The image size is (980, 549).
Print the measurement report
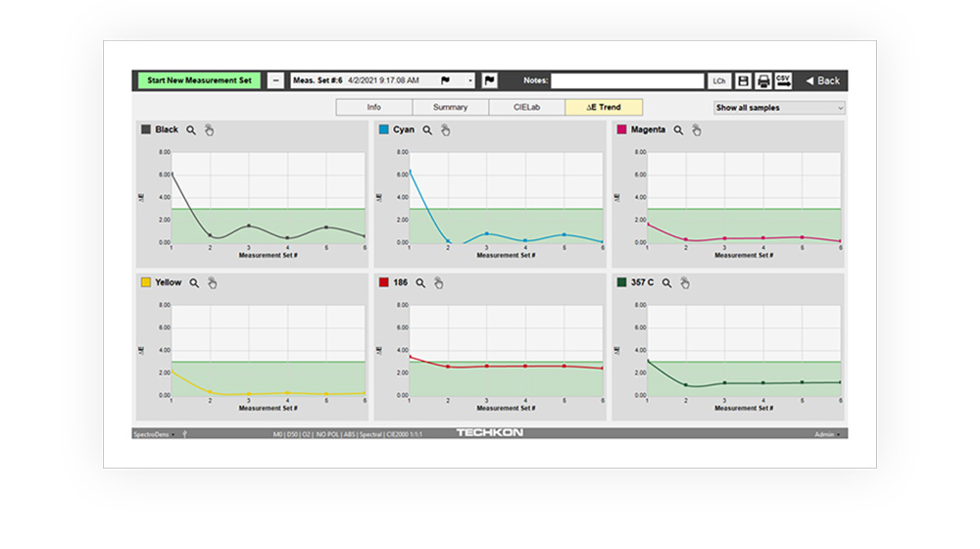point(763,80)
